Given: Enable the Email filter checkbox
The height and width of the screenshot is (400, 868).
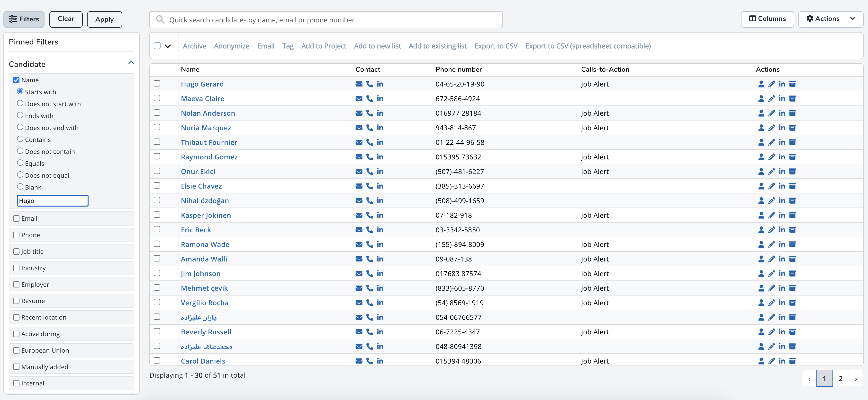Looking at the screenshot, I should [16, 218].
